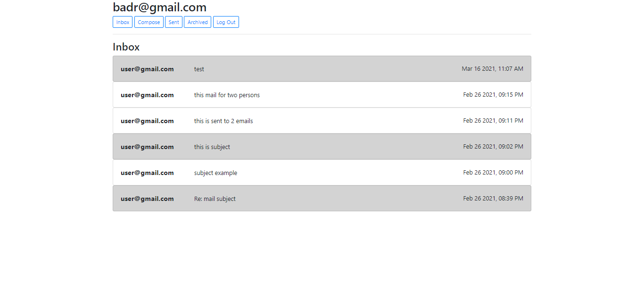Open the unread email 'this is subject'
Screen dimensions: 644x308
(x=322, y=146)
